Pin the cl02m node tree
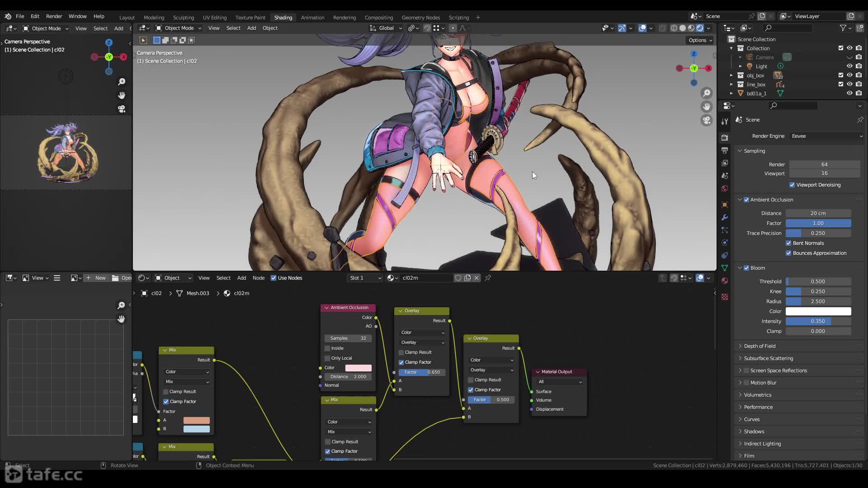This screenshot has width=868, height=488. [x=488, y=278]
